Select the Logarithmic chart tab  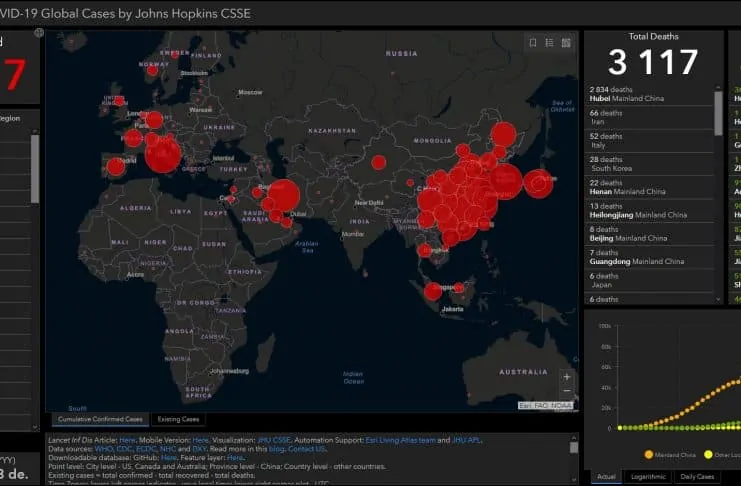click(x=648, y=477)
